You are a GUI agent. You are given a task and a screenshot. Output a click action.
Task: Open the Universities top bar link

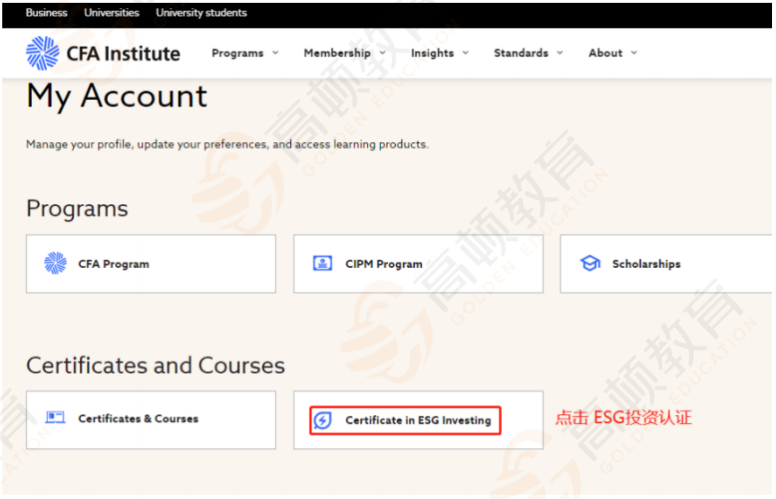click(112, 13)
